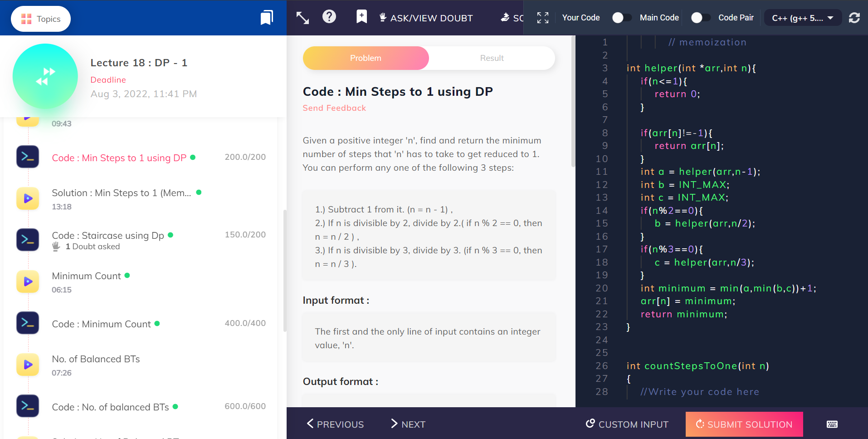Click the Main Code label
This screenshot has width=868, height=439.
(x=659, y=18)
